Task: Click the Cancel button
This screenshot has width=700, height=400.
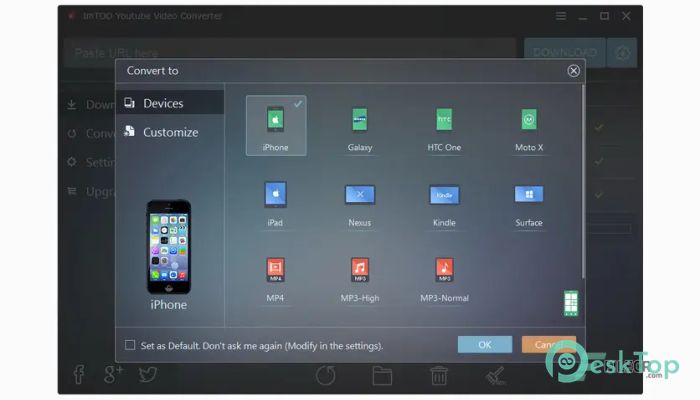Action: [549, 345]
